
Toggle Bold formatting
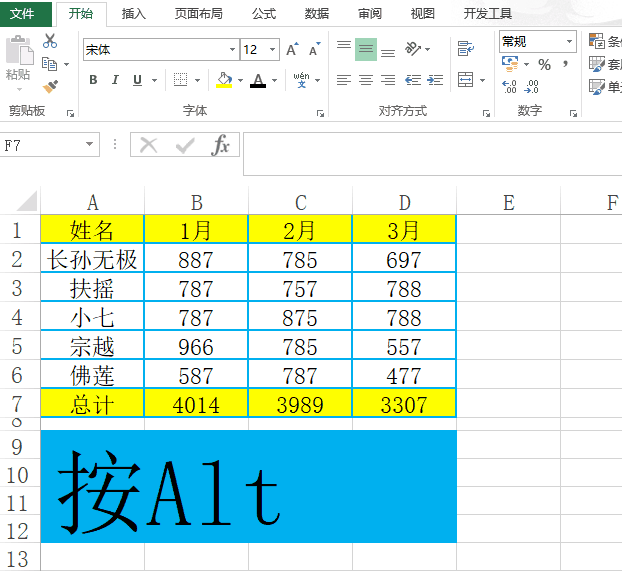pos(93,80)
